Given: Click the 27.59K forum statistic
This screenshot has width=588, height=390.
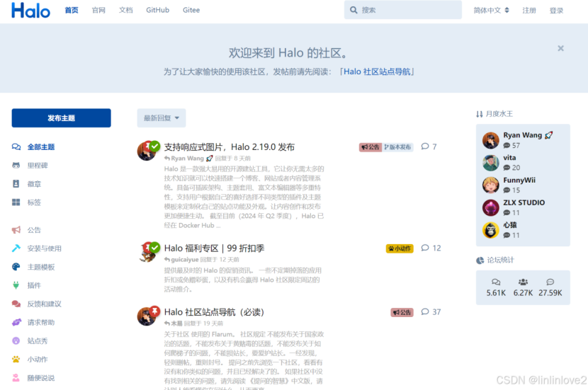Looking at the screenshot, I should tap(550, 288).
